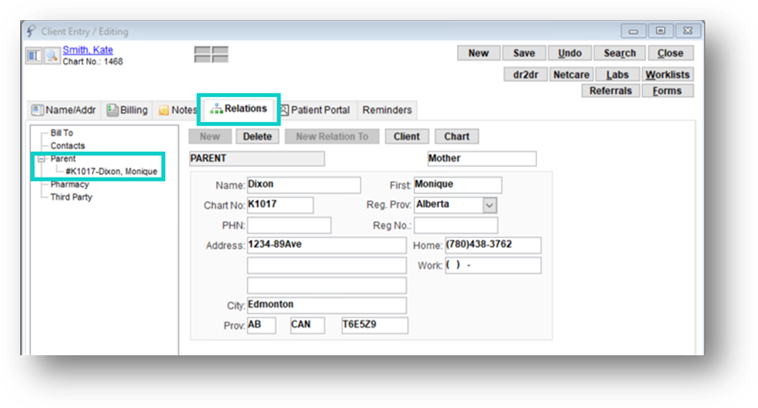Image resolution: width=758 pixels, height=408 pixels.
Task: Select Pharmacy in relations tree
Action: 70,185
